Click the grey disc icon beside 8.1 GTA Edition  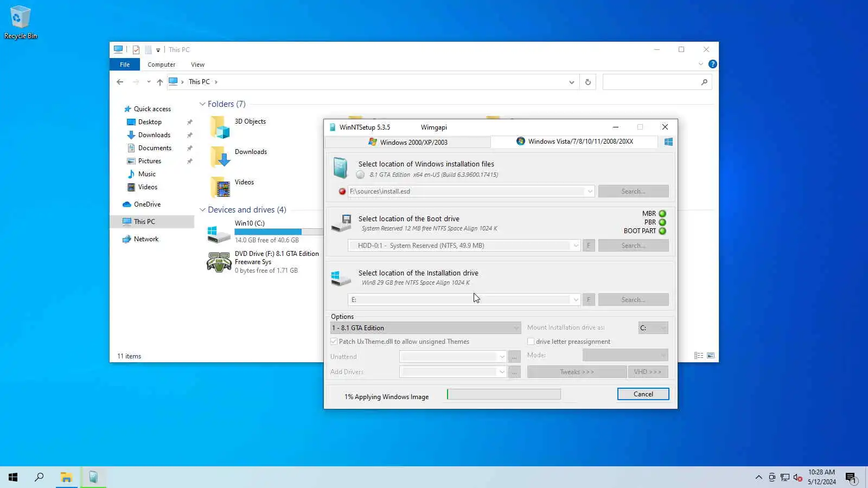[x=360, y=175]
